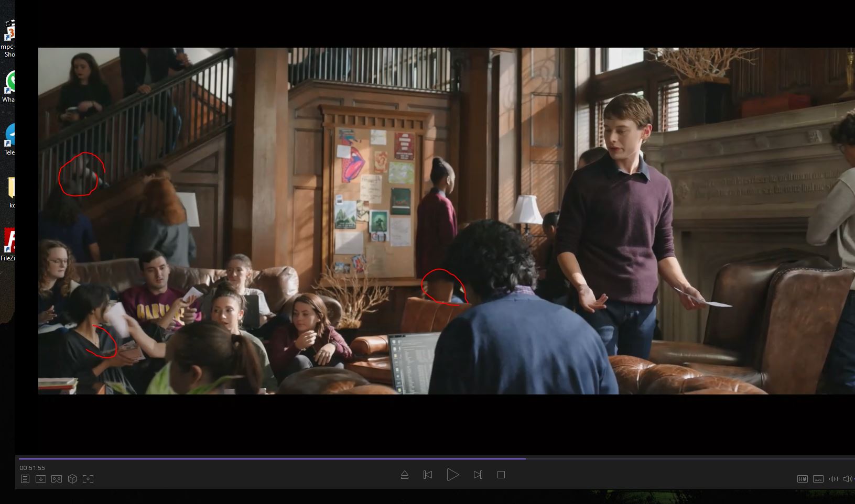Screen dimensions: 855x504
Task: Click the paused video frame
Action: tap(446, 220)
